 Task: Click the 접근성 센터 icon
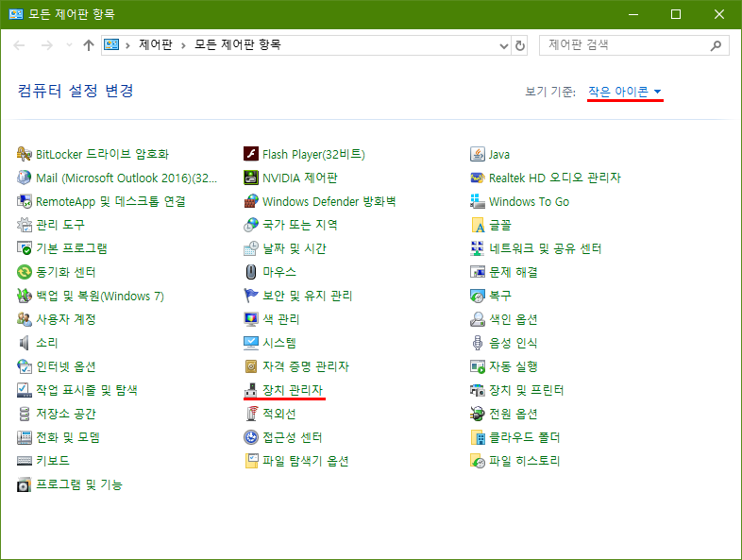251,437
